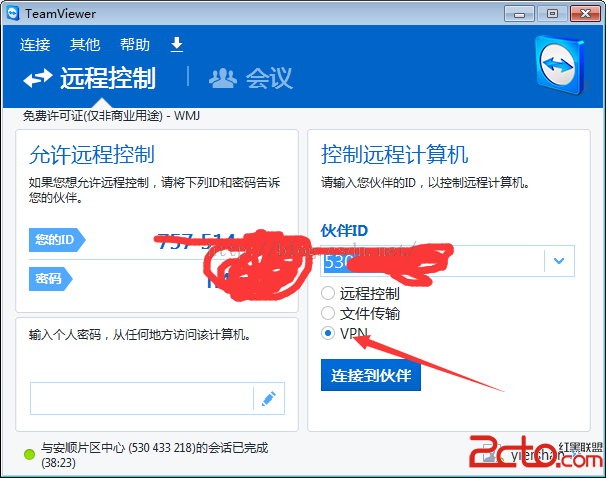Click the 密码 label tag

click(x=50, y=279)
